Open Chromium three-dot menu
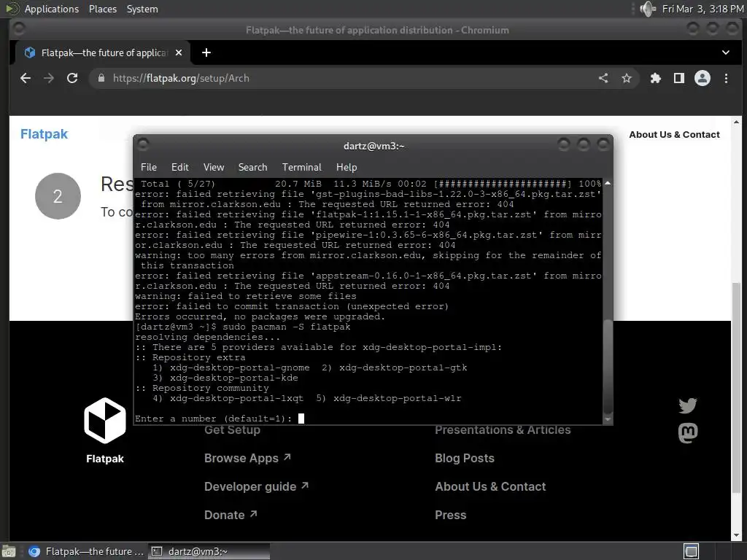Screen dimensions: 747x560 pyautogui.click(x=726, y=78)
